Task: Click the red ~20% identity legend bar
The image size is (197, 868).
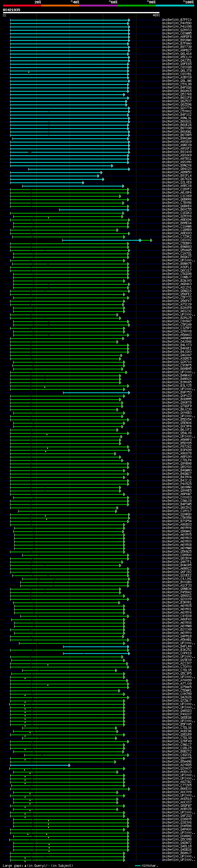Action: (x=22, y=6)
